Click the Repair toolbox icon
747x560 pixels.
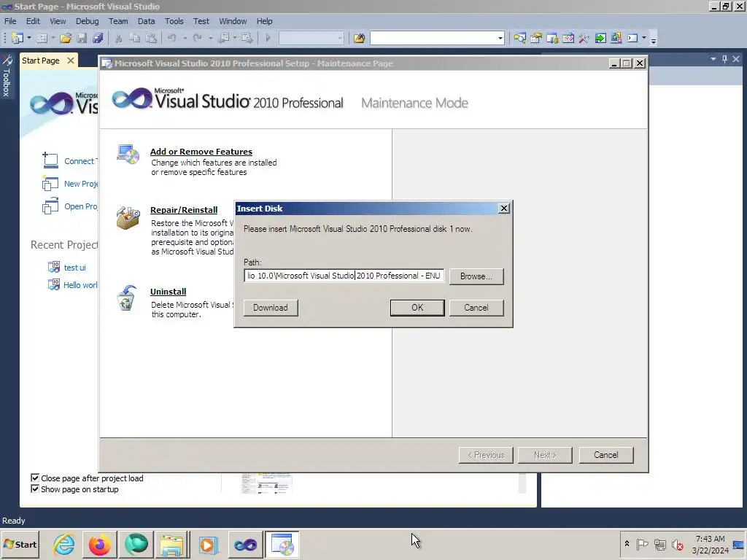coord(128,217)
